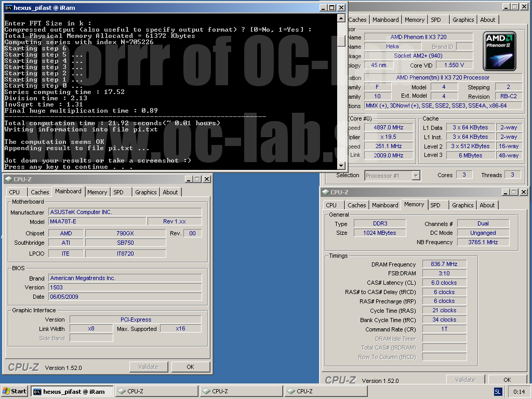Click memory size value 1024 MBytes
This screenshot has height=399, width=532.
(380, 233)
